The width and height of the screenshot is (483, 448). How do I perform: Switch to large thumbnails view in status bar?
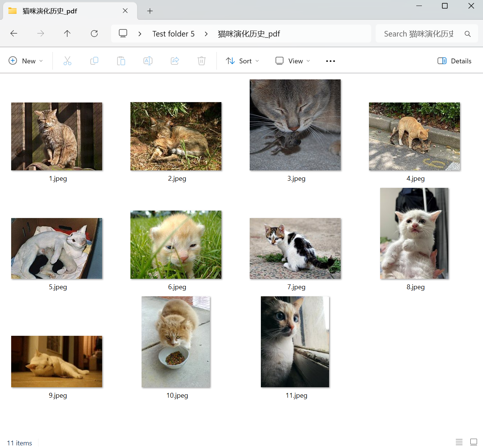[474, 442]
